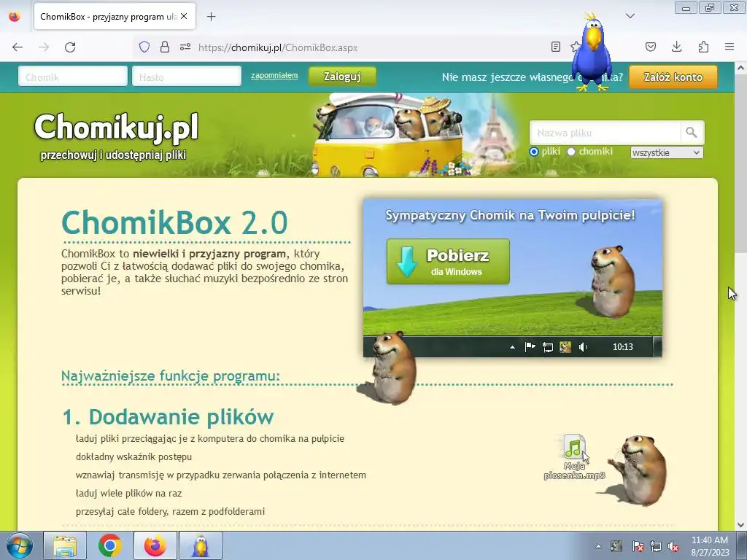747x560 pixels.
Task: Click text dokładny wskaźnik postępu
Action: 134,456
